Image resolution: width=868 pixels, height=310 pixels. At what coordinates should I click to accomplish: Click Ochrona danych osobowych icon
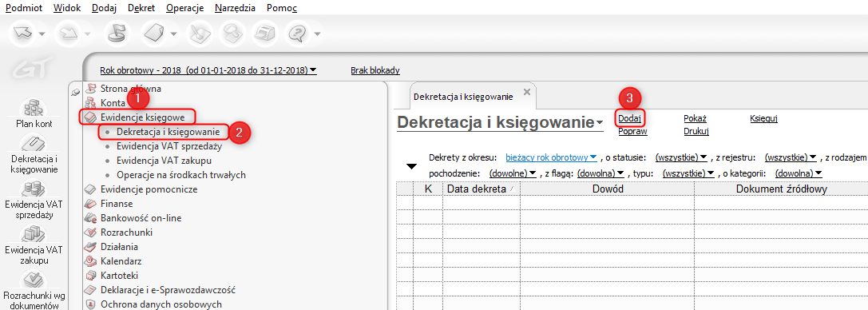(90, 304)
